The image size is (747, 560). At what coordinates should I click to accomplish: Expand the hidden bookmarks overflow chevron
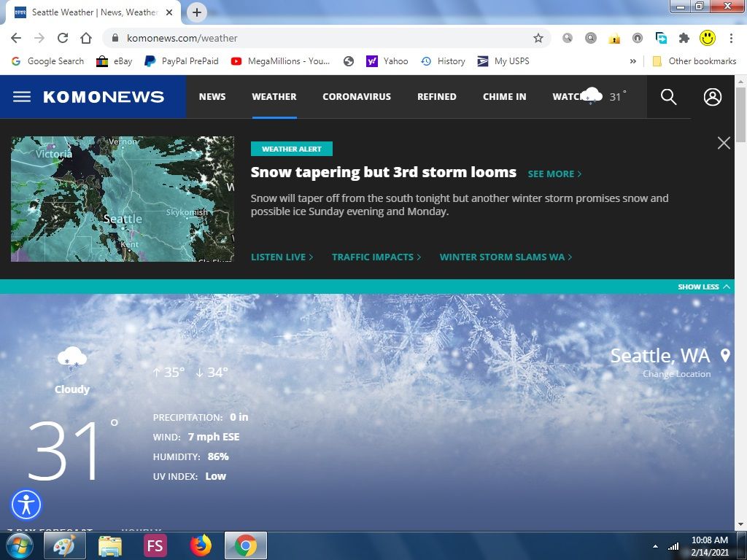pos(632,61)
